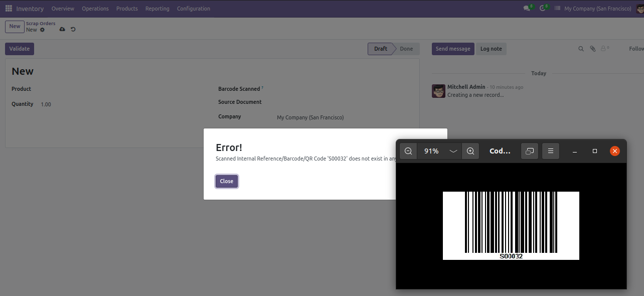
Task: Click the Inventory app title
Action: [x=30, y=9]
